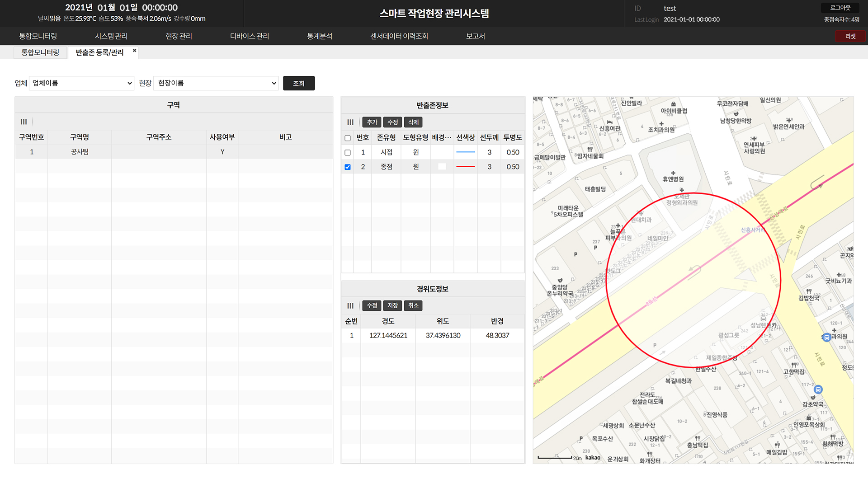Sort by the 구역번호 column header

click(x=32, y=137)
